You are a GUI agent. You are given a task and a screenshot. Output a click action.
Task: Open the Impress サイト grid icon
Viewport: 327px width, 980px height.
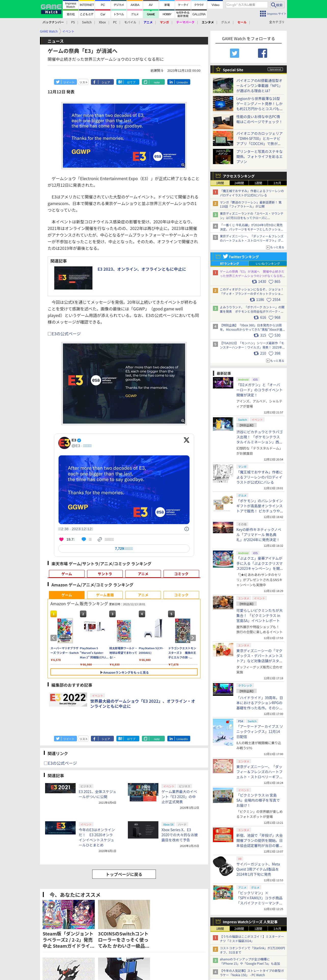point(263,14)
